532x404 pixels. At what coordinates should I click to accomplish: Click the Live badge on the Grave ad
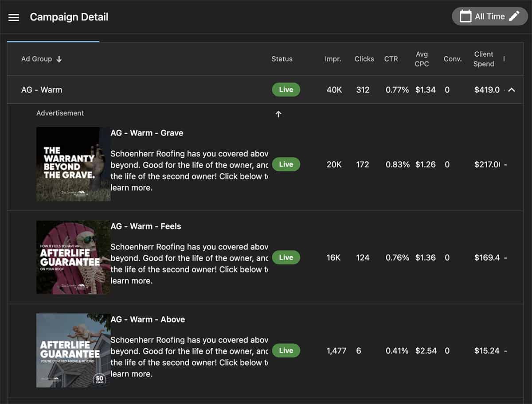(286, 164)
